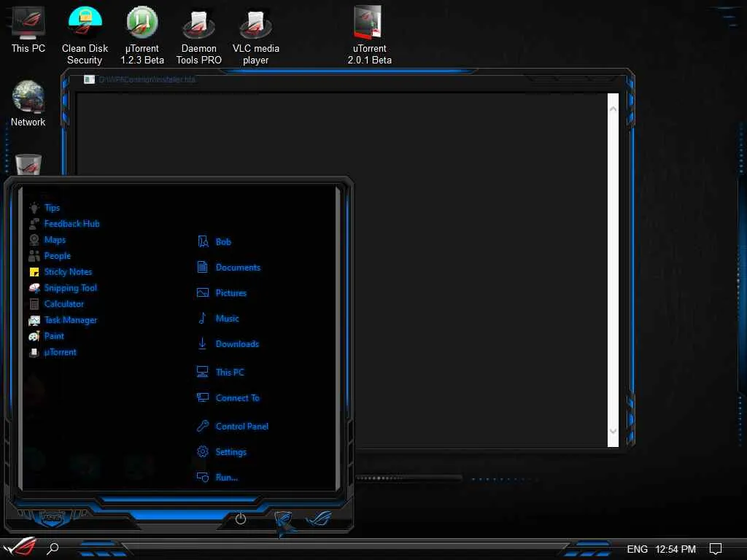Click the power button in start menu
Image resolution: width=747 pixels, height=560 pixels.
tap(241, 518)
